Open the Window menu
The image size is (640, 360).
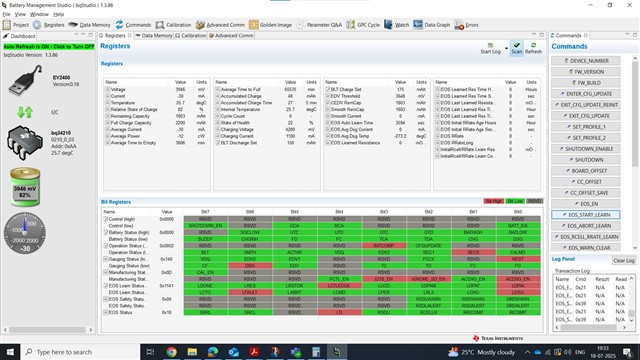(x=39, y=14)
